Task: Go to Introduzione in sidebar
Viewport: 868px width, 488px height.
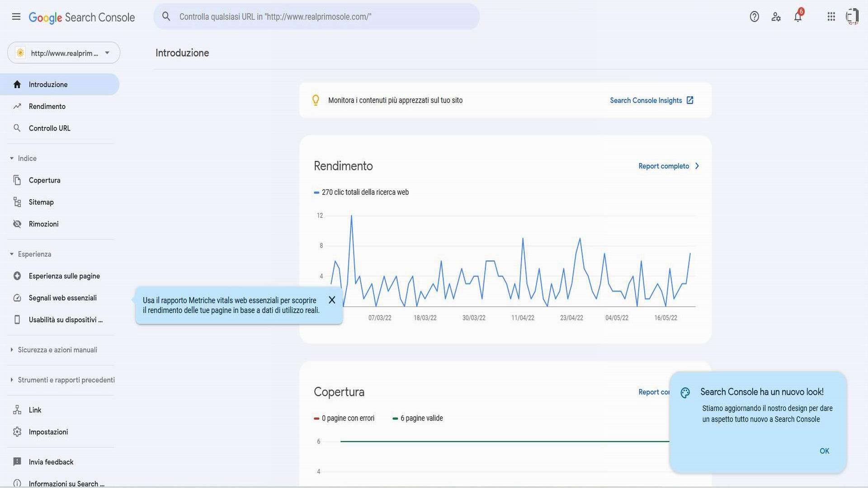Action: (x=60, y=84)
